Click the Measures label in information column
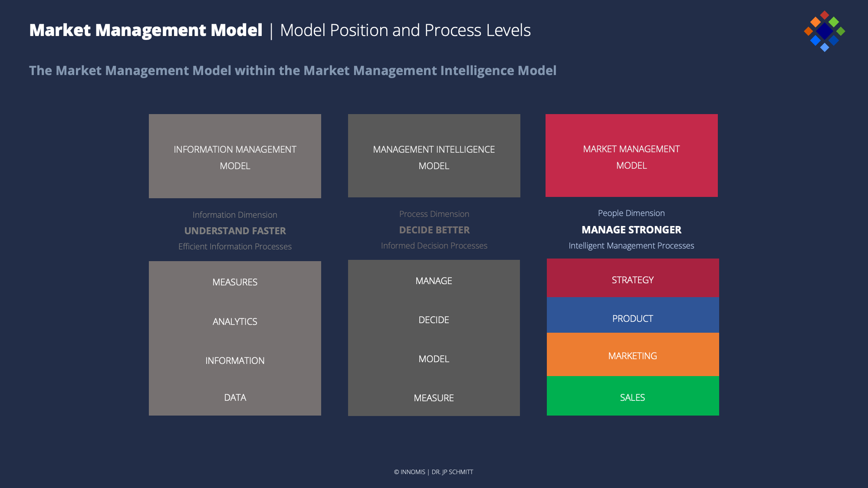Viewport: 868px width, 488px height. [235, 282]
